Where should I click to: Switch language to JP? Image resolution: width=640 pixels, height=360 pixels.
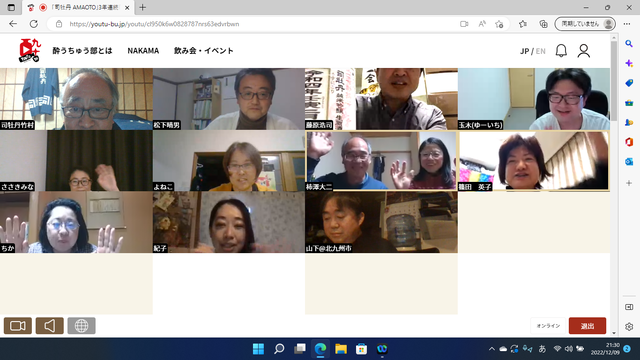[x=524, y=51]
